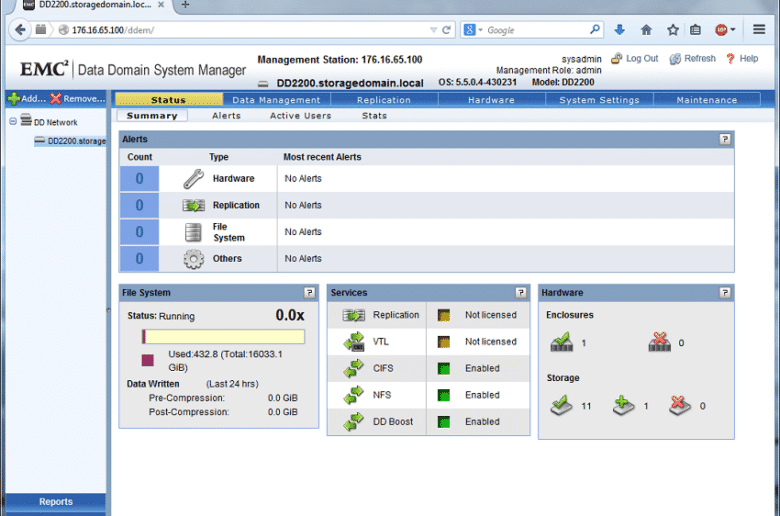Screen dimensions: 780x516
Task: Open the Help link
Action: point(742,59)
